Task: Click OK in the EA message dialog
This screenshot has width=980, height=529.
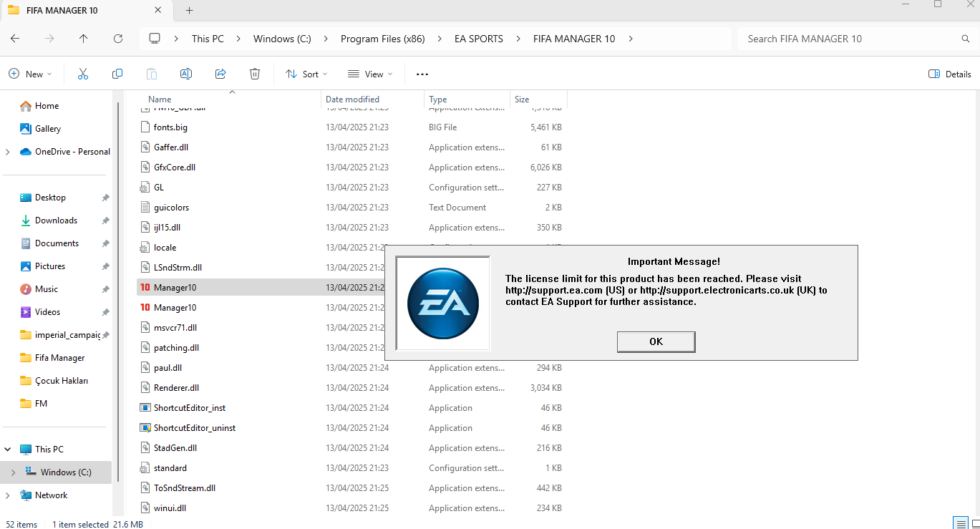Action: tap(656, 341)
